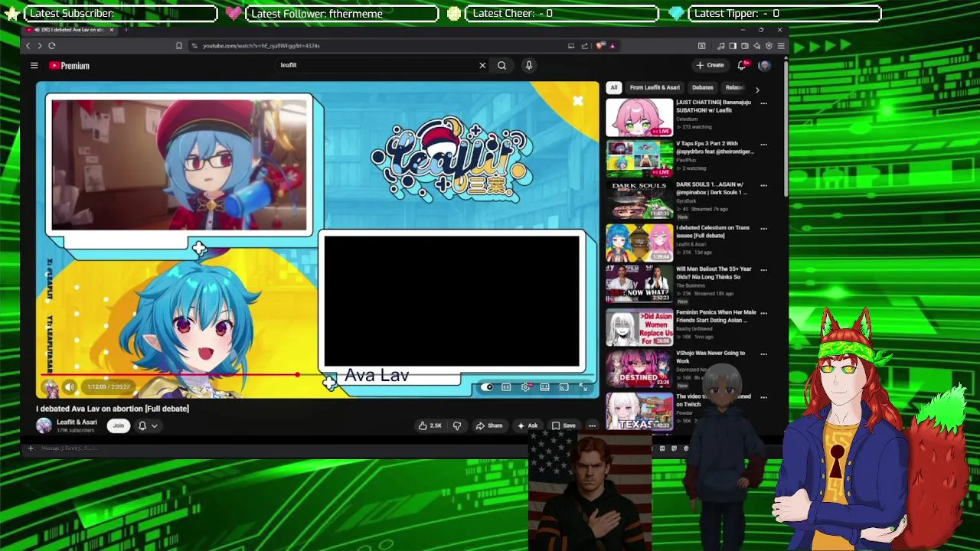
Task: Toggle the autoplay switch in player
Action: point(487,387)
